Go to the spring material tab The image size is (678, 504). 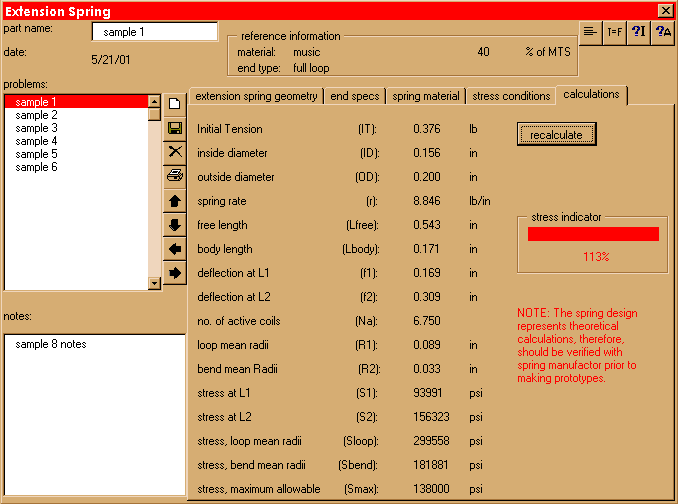(x=426, y=96)
